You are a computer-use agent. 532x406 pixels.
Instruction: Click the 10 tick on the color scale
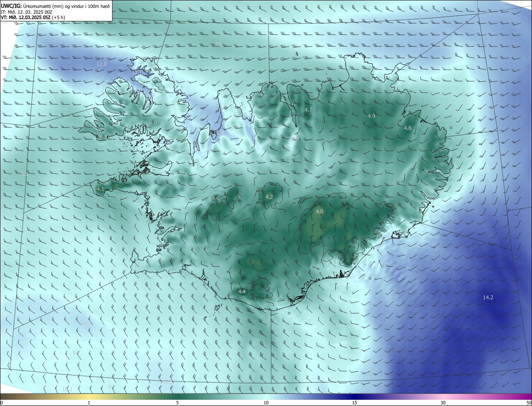point(266,403)
